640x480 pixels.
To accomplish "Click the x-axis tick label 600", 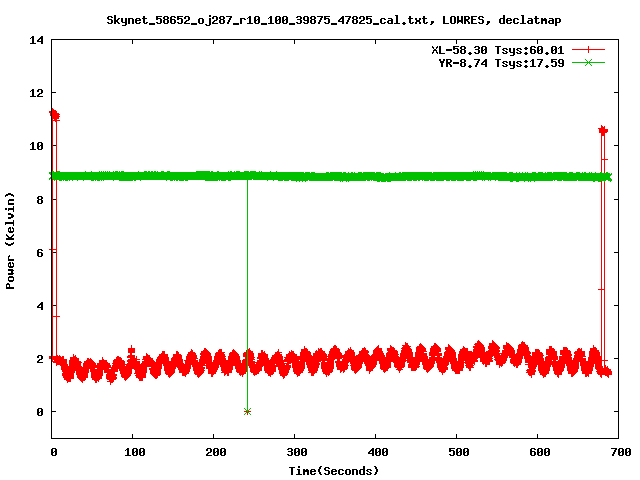I will click(x=539, y=452).
